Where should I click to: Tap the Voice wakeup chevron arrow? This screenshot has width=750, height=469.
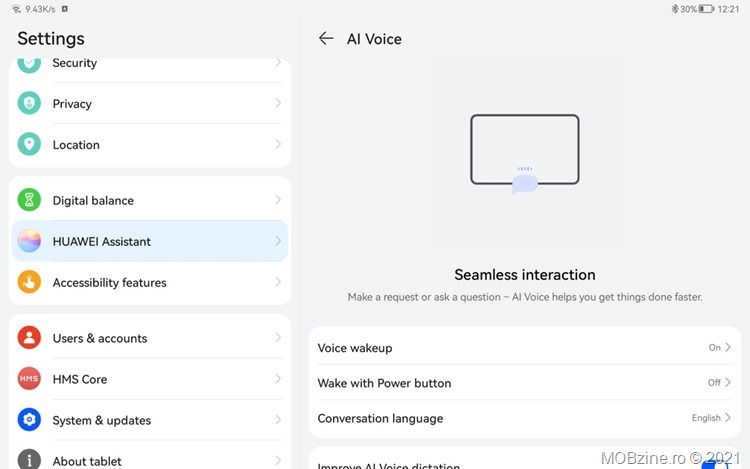click(x=728, y=347)
